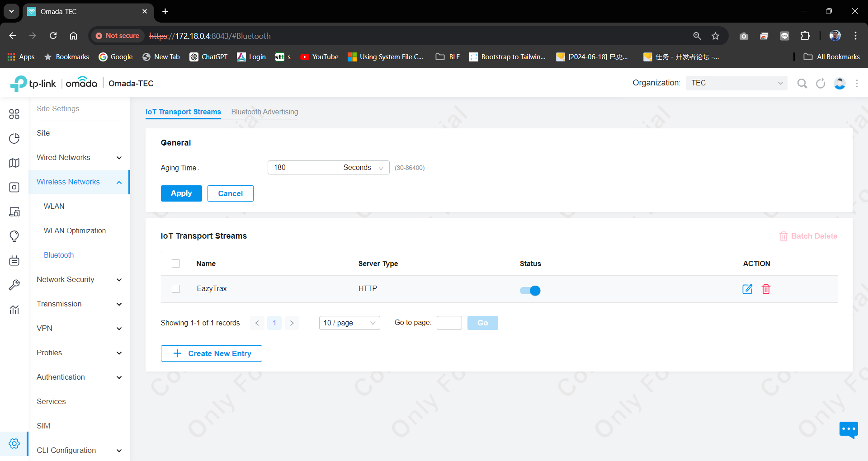Open the Seconds unit dropdown
Viewport: 868px width, 461px height.
pyautogui.click(x=363, y=167)
